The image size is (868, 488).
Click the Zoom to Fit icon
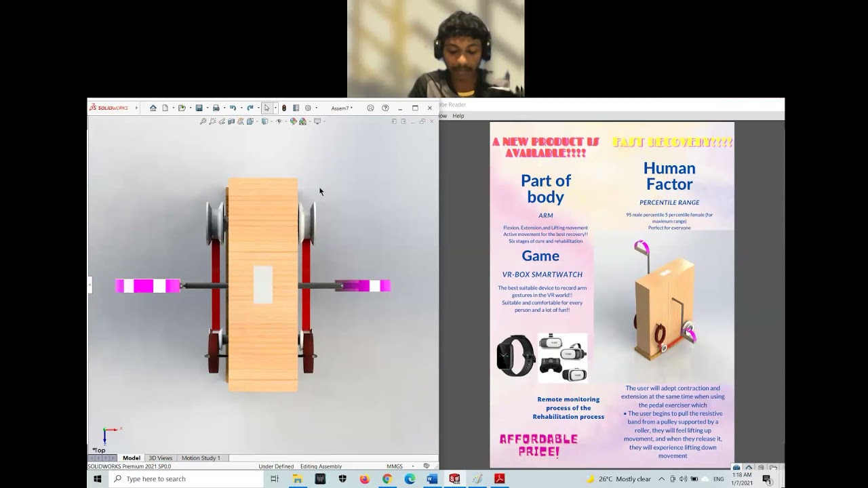click(203, 121)
